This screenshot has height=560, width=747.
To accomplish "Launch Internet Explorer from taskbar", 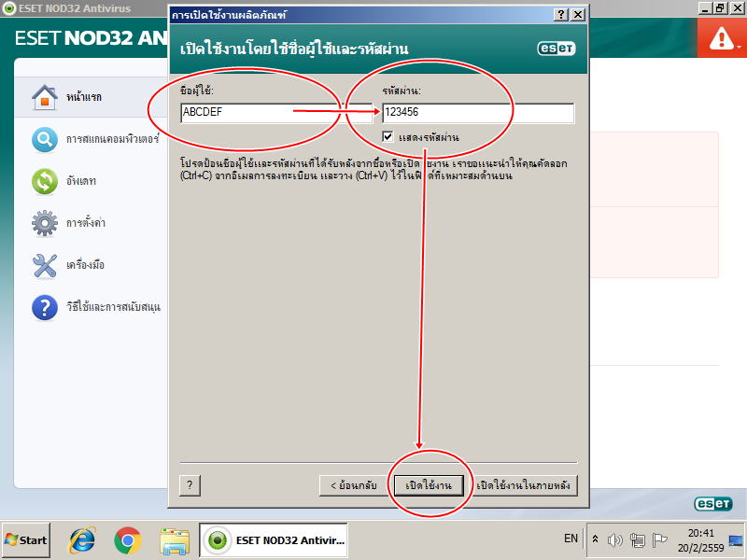I will pyautogui.click(x=82, y=540).
